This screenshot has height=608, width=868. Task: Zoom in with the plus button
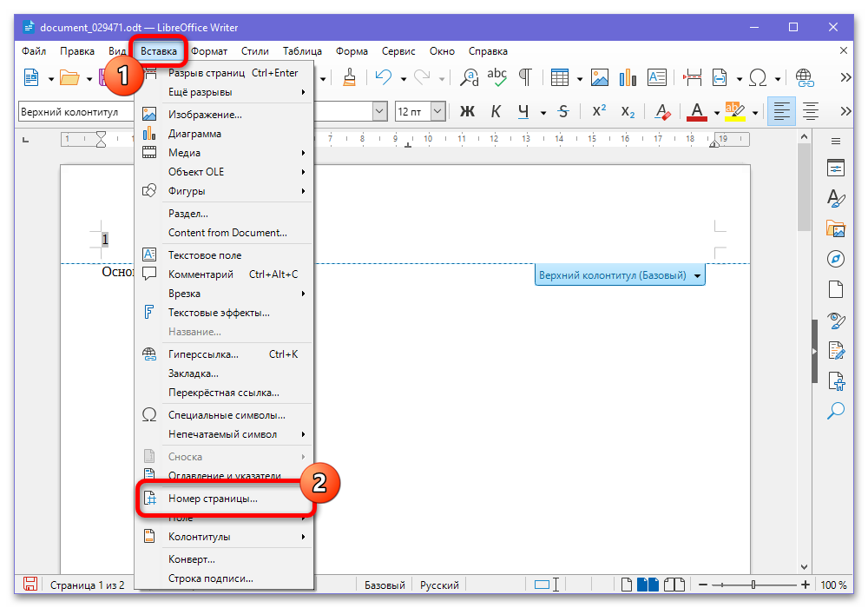point(806,585)
